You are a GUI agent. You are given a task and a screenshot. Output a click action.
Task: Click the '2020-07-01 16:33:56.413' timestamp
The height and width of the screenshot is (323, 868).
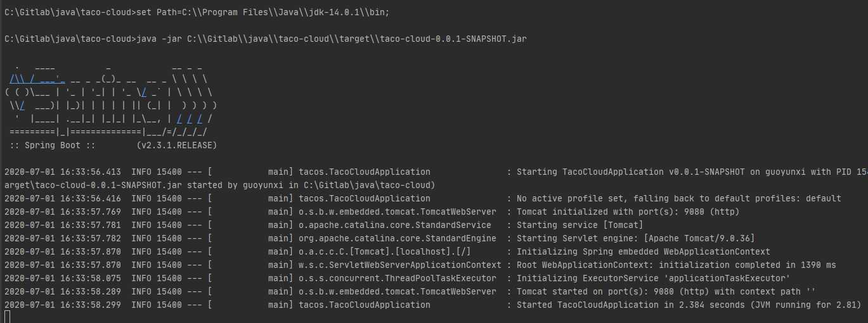coord(62,172)
